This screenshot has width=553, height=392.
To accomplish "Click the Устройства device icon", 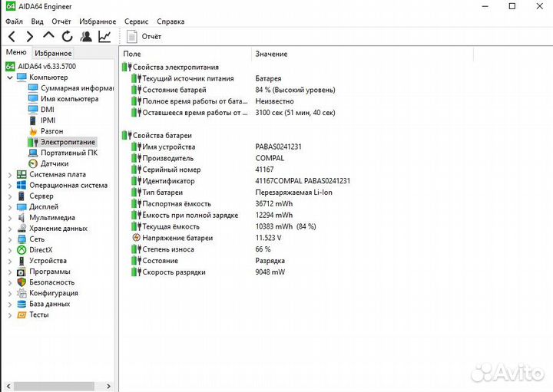I will 22,261.
